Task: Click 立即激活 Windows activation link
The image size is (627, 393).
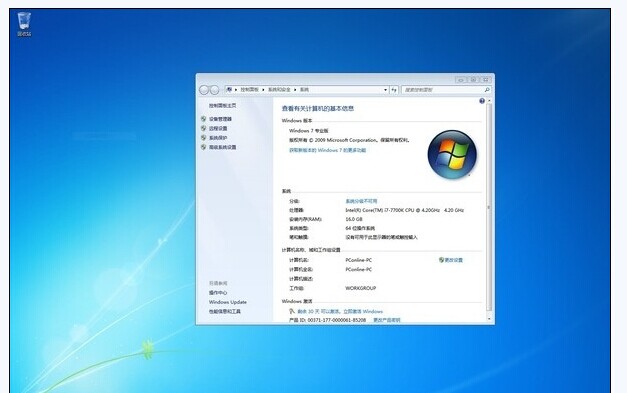Action: [x=363, y=311]
